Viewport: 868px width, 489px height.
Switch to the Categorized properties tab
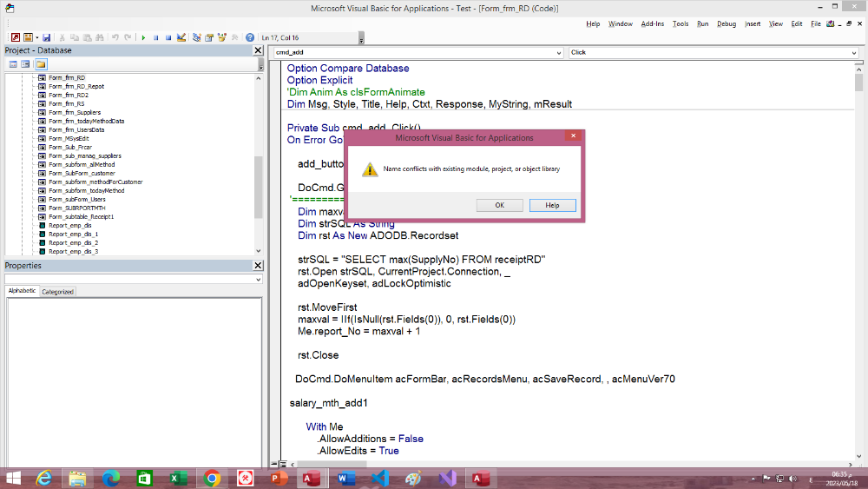tap(57, 292)
